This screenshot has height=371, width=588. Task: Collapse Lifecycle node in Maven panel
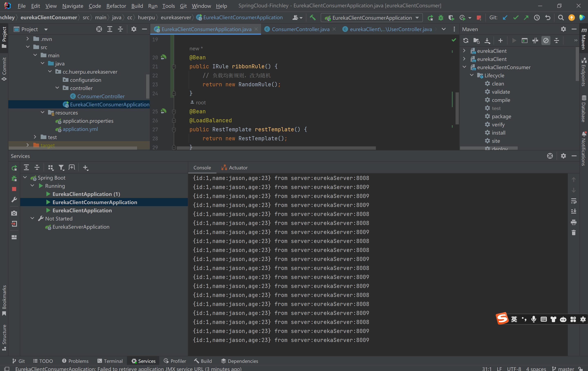(x=472, y=75)
